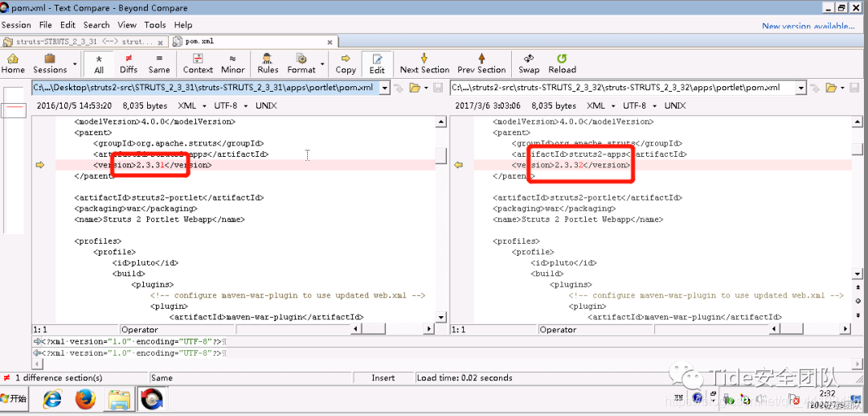Click Beyond Compare taskbar icon
The image size is (868, 416).
point(151,399)
